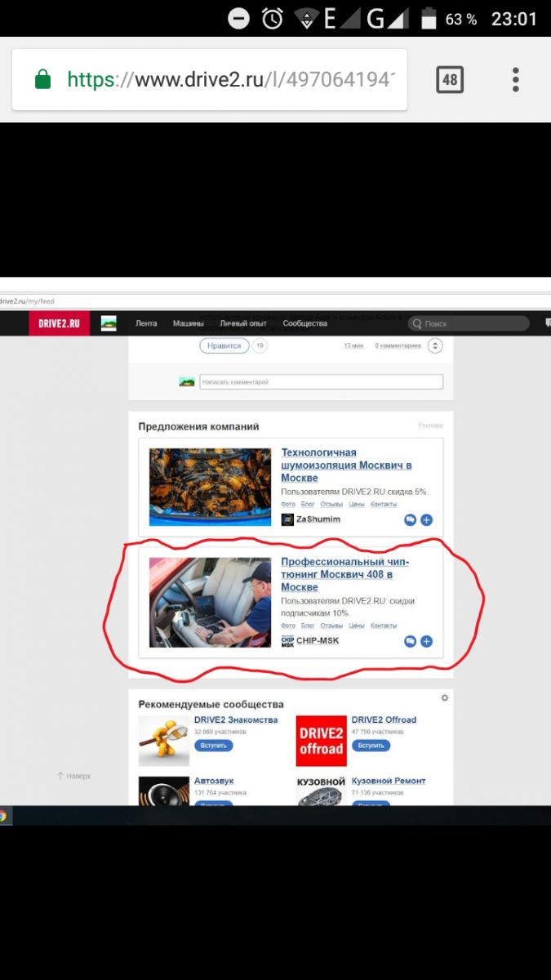
Task: Click Вступить under DRIVE2 Знакомства
Action: pos(214,746)
